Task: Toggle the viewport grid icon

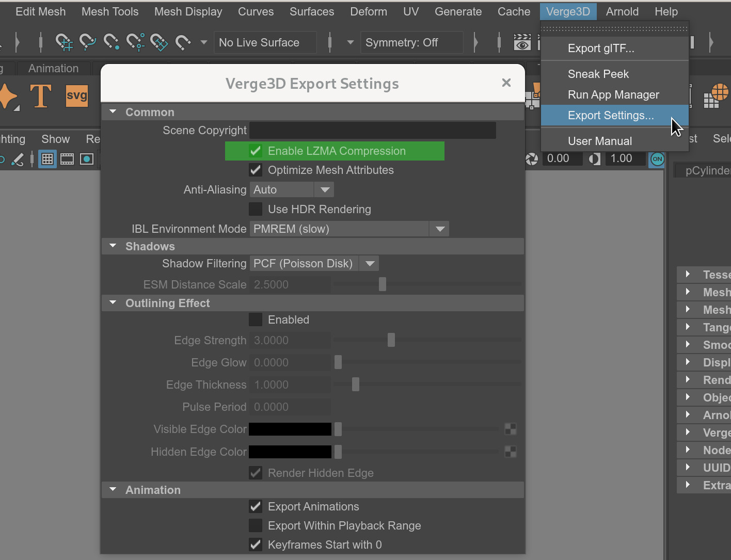Action: point(47,159)
